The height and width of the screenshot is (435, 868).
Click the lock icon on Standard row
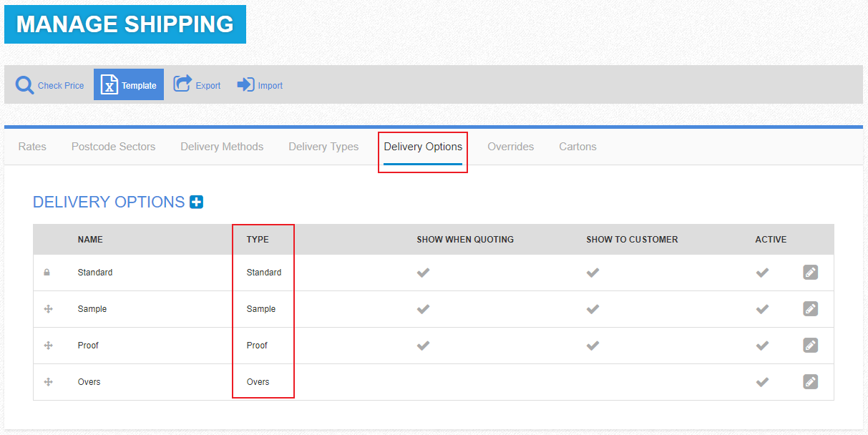click(x=47, y=273)
